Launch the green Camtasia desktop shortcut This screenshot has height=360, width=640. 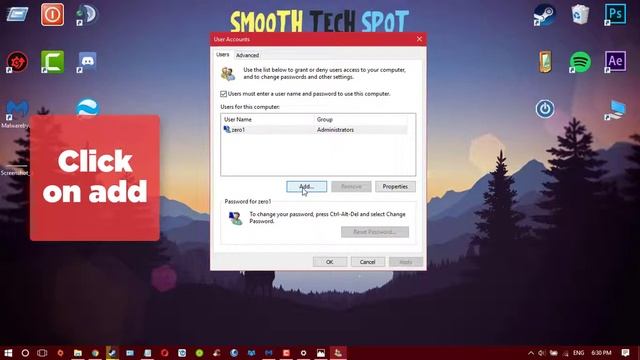pyautogui.click(x=52, y=62)
